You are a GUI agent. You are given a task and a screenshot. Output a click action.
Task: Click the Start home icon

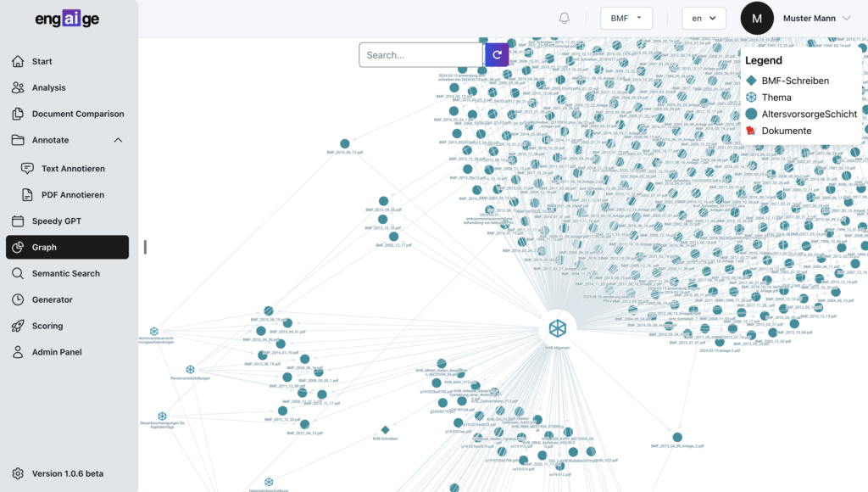point(18,61)
